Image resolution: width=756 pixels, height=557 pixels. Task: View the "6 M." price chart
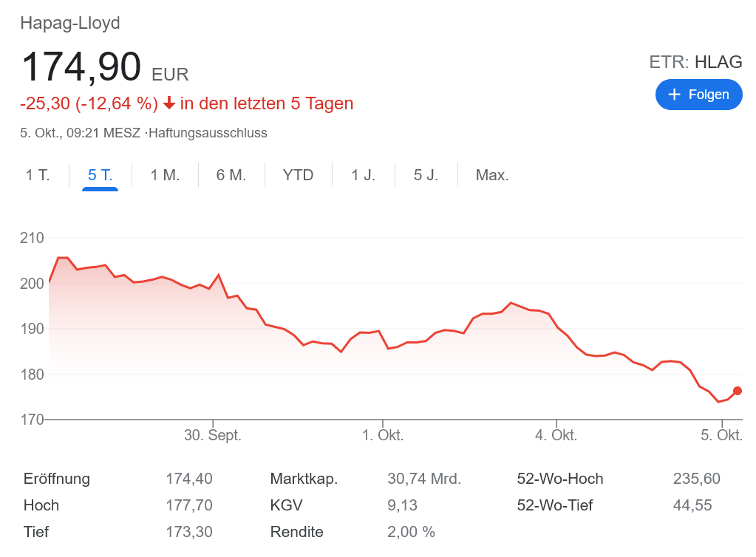click(231, 175)
